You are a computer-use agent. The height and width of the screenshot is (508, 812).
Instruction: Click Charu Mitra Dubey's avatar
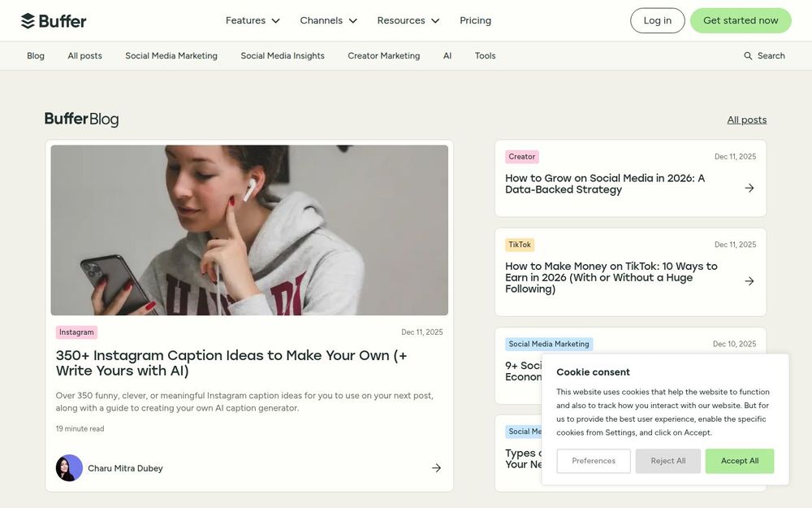[x=69, y=468]
